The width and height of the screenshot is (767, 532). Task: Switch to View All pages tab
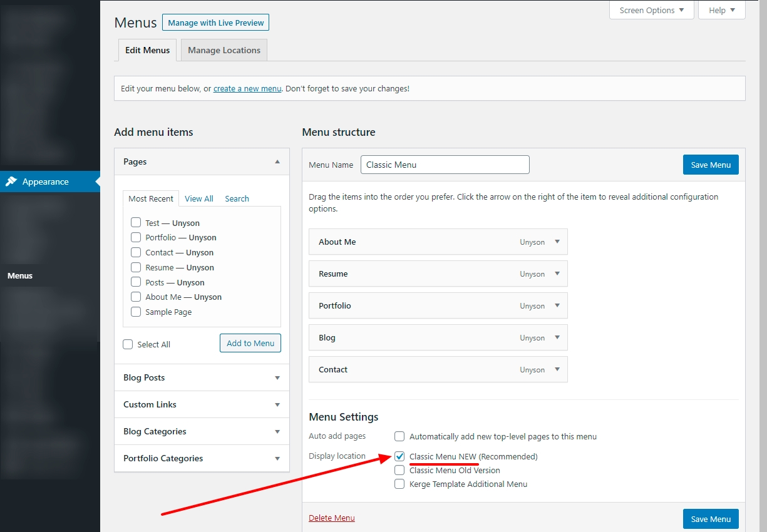click(x=199, y=198)
